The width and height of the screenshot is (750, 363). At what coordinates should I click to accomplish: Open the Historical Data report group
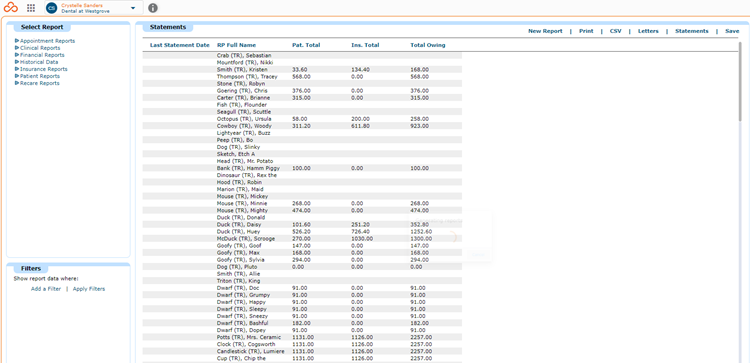39,62
